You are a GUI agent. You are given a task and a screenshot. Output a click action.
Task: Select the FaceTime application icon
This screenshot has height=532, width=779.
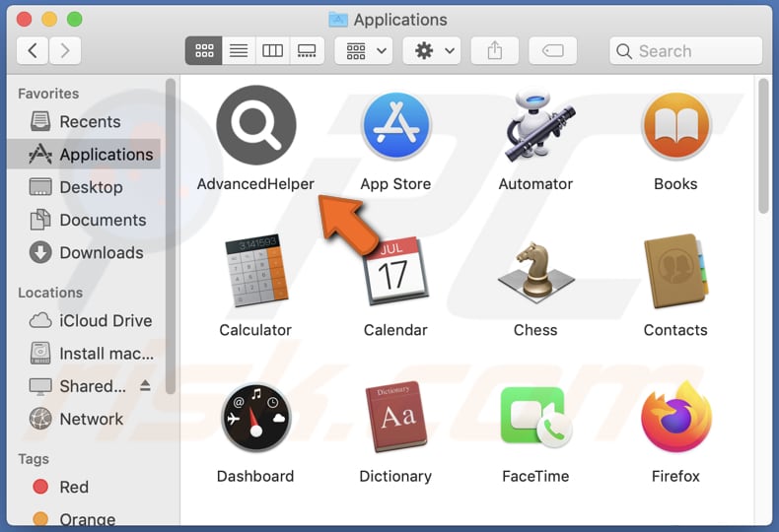[x=536, y=417]
